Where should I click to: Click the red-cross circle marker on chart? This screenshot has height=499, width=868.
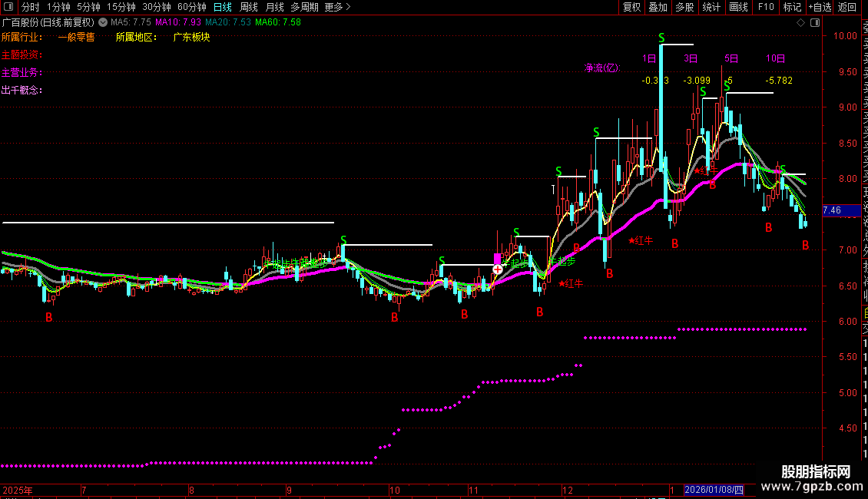pos(498,269)
